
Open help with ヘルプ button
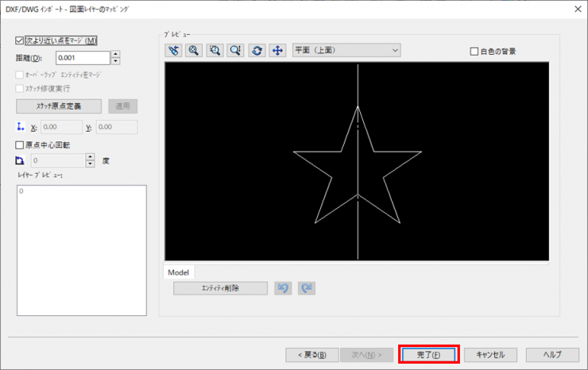pos(552,355)
